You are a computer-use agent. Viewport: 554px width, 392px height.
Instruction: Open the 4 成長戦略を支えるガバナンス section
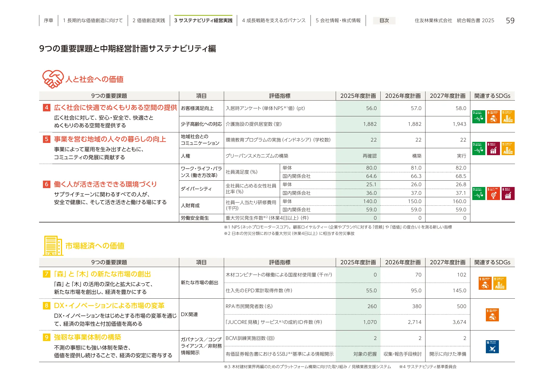[274, 20]
